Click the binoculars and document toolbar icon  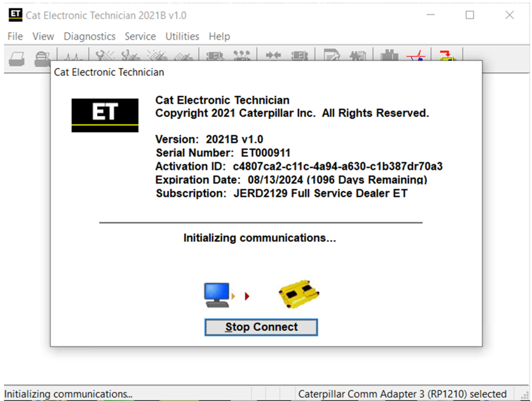point(358,56)
